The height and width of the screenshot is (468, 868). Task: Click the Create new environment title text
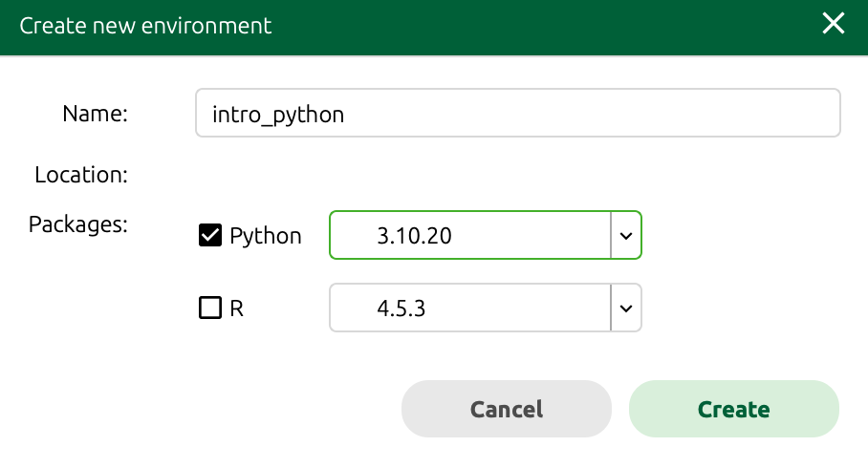pyautogui.click(x=145, y=25)
